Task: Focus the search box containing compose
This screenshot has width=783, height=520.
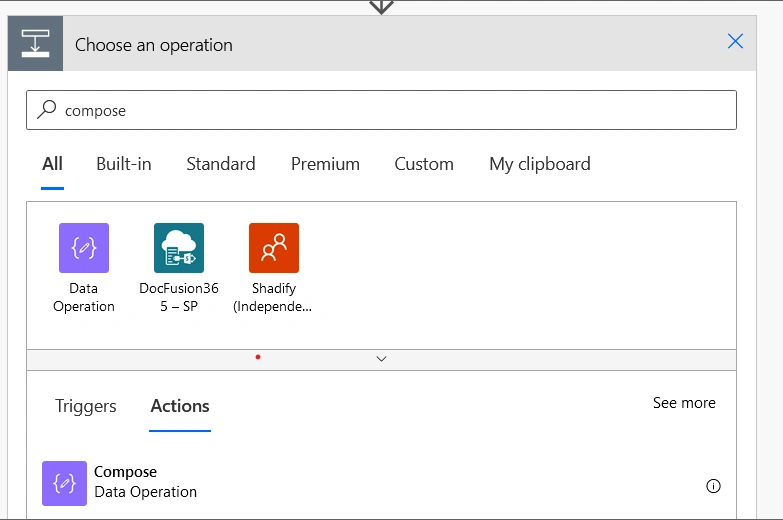Action: click(382, 110)
